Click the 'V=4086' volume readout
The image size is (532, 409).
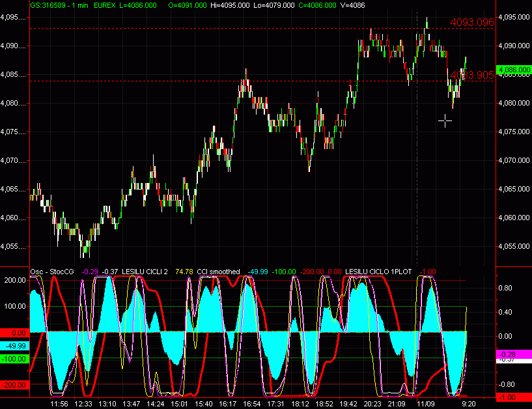coord(352,5)
